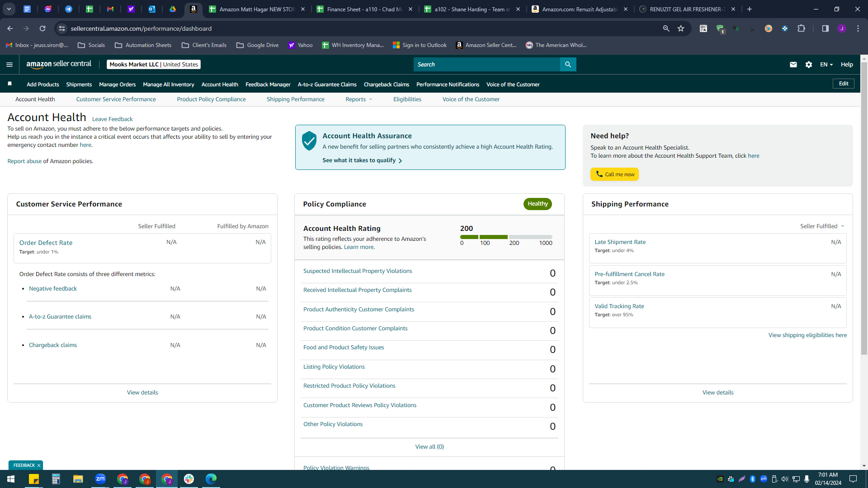Select the Eligibilities tab
The width and height of the screenshot is (868, 488).
[407, 99]
